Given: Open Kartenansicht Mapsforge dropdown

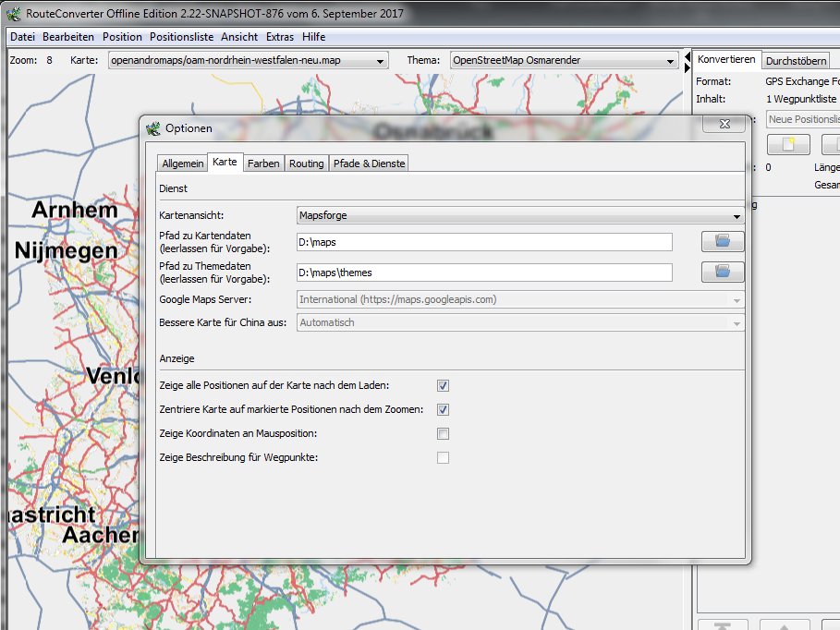Looking at the screenshot, I should (x=520, y=216).
